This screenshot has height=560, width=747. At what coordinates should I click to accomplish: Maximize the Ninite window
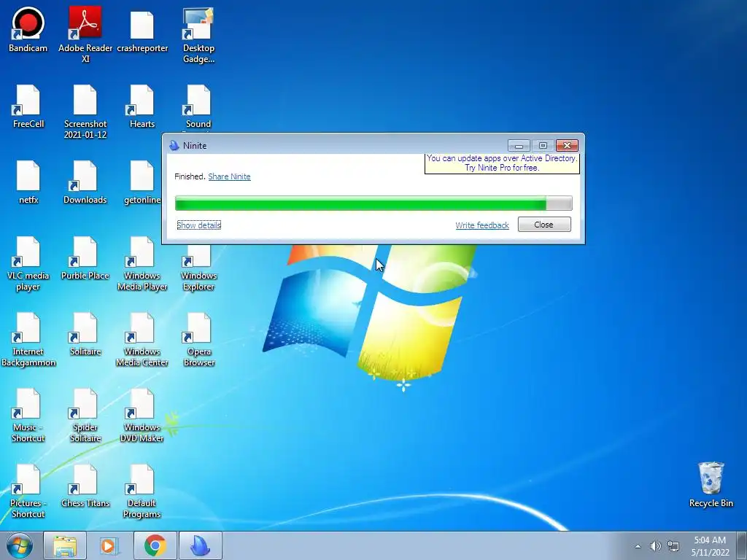(543, 145)
